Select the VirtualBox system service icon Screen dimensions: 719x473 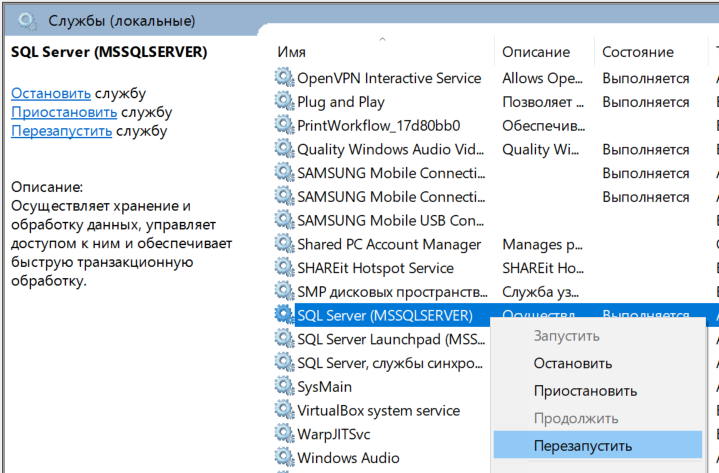click(x=284, y=411)
